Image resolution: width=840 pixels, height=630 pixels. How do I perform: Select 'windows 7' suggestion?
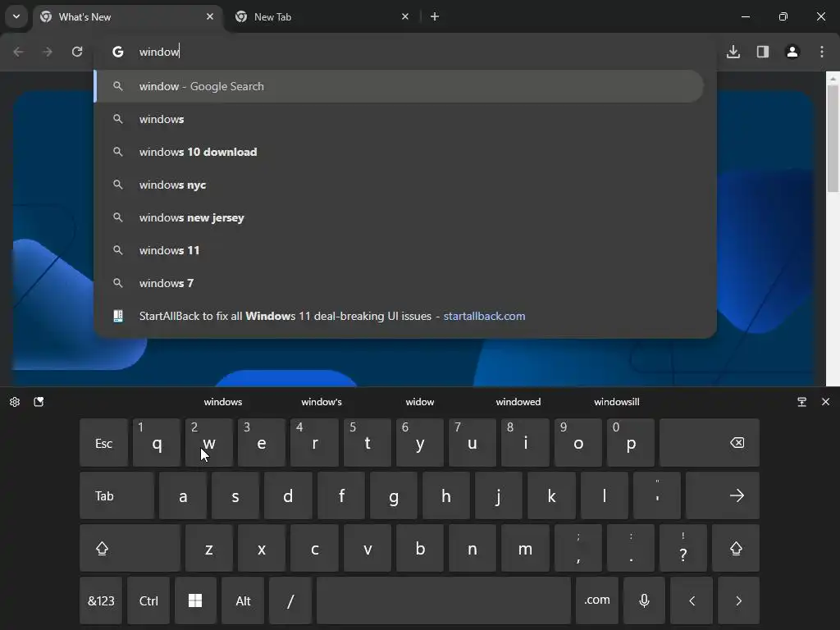pyautogui.click(x=399, y=283)
